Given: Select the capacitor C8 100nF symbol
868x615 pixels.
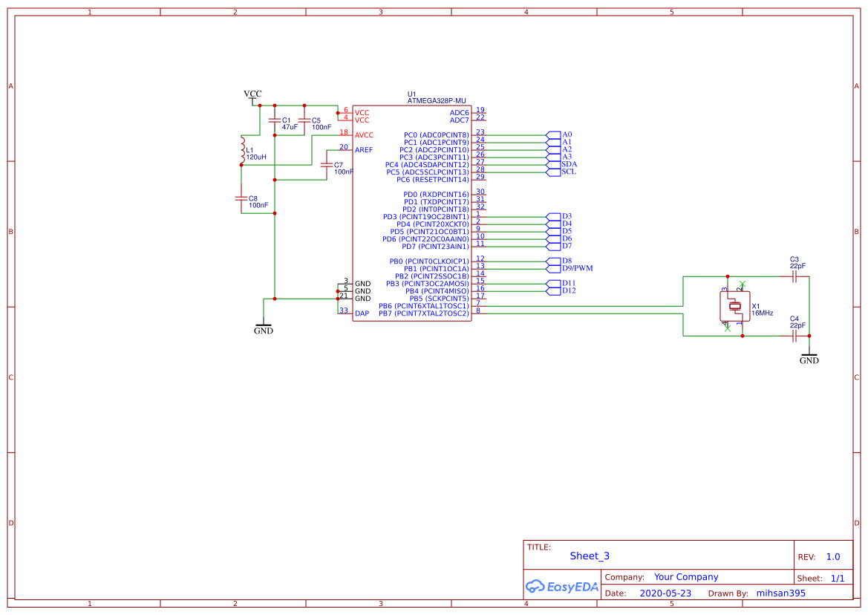Looking at the screenshot, I should coord(241,198).
